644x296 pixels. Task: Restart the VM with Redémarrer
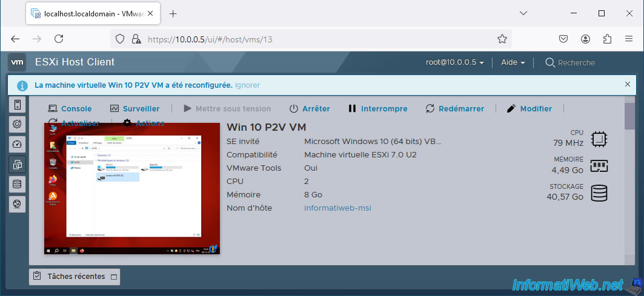(x=454, y=109)
